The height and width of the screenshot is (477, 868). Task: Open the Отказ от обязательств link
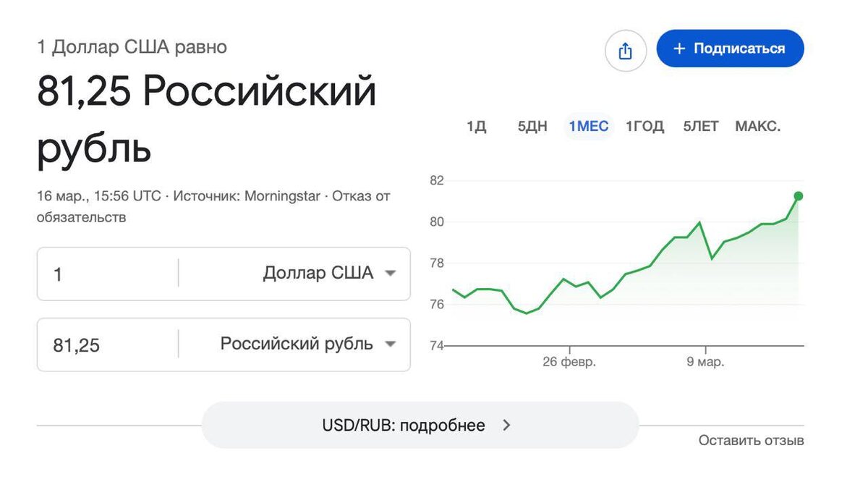(213, 206)
